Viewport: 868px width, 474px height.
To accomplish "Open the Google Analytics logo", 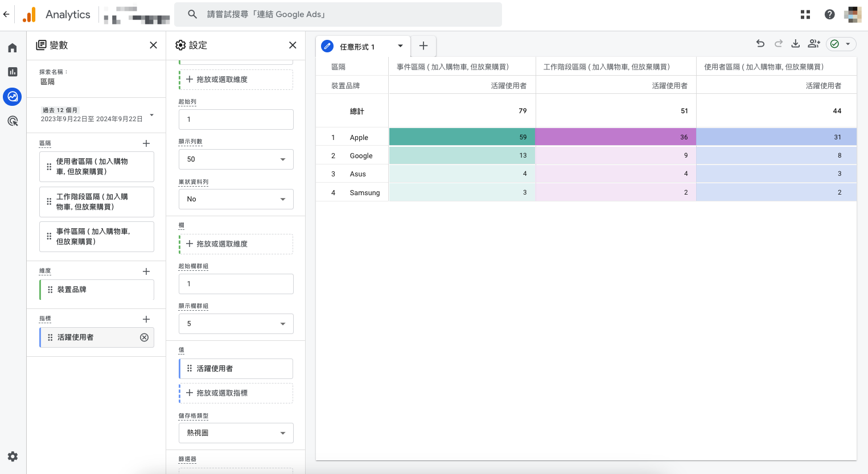I will tap(29, 15).
